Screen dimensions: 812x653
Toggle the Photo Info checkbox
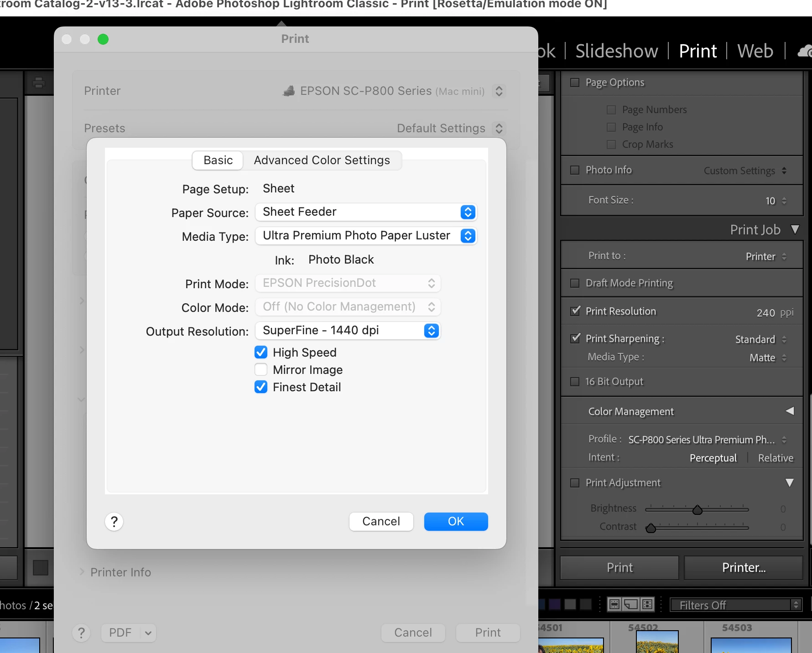click(575, 170)
